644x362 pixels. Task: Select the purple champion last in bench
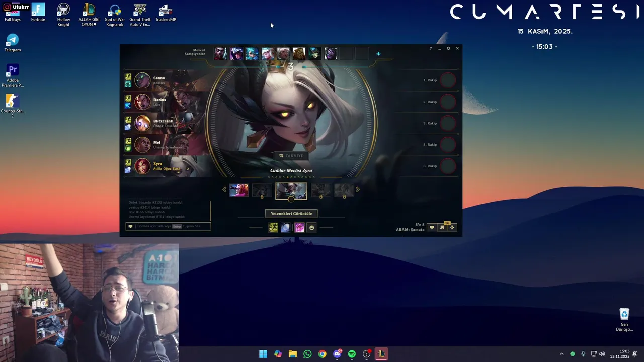[x=331, y=53]
